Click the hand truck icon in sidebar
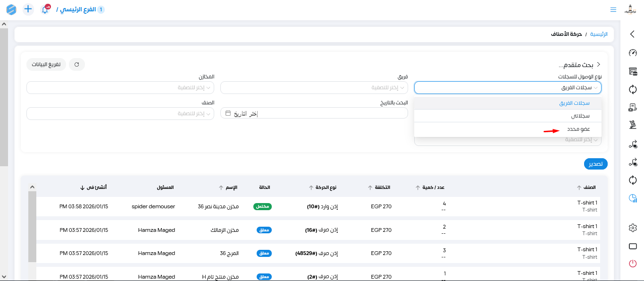 click(633, 125)
